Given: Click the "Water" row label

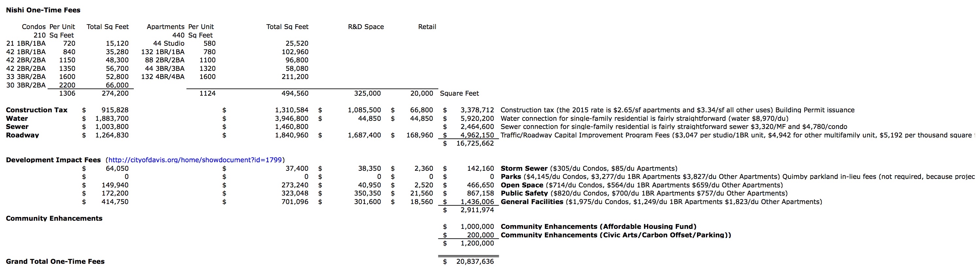Looking at the screenshot, I should pos(17,119).
